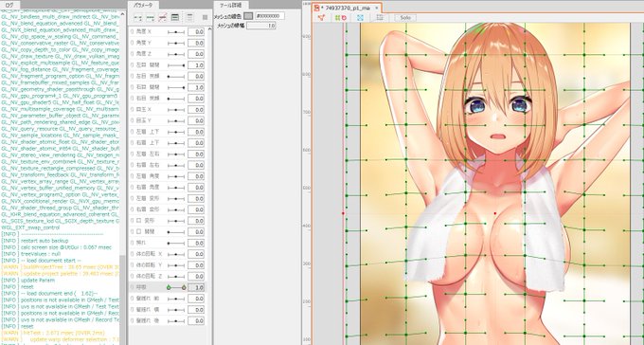
Task: Click the 口 変形 value field
Action: click(196, 221)
